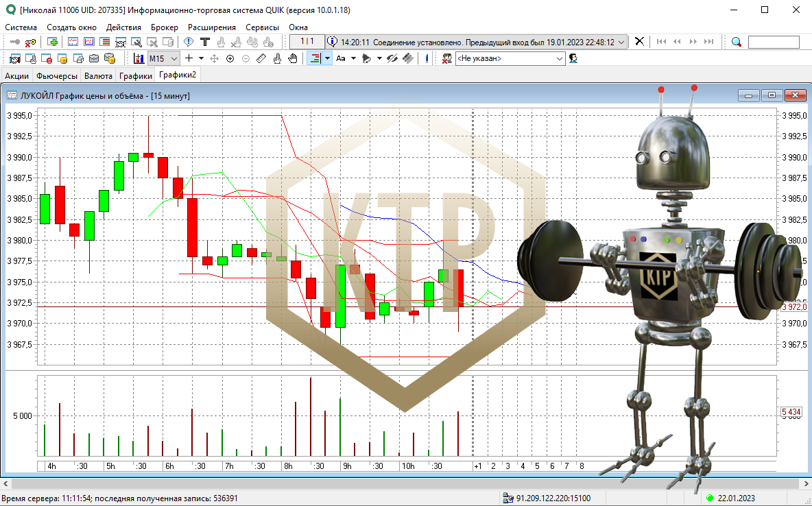
Task: Create a new tab with the green plus icon
Action: coord(52,42)
